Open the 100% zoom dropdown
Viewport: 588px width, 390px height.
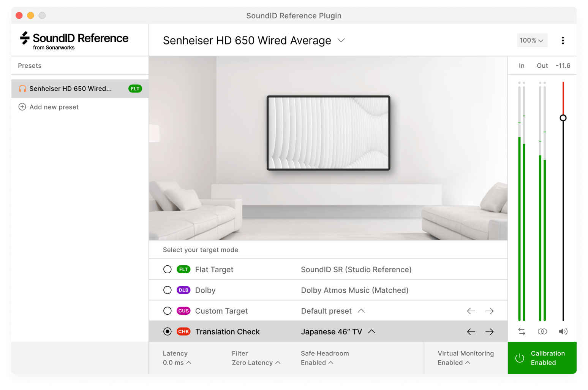pos(532,40)
